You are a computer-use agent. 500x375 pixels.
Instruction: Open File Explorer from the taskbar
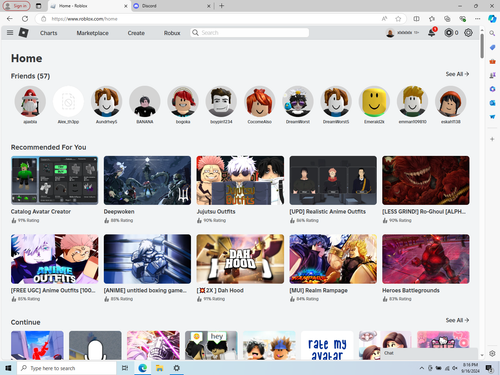(x=159, y=368)
